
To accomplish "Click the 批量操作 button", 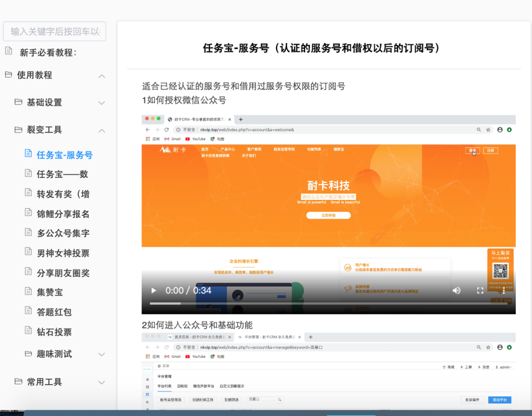I will coord(472,400).
